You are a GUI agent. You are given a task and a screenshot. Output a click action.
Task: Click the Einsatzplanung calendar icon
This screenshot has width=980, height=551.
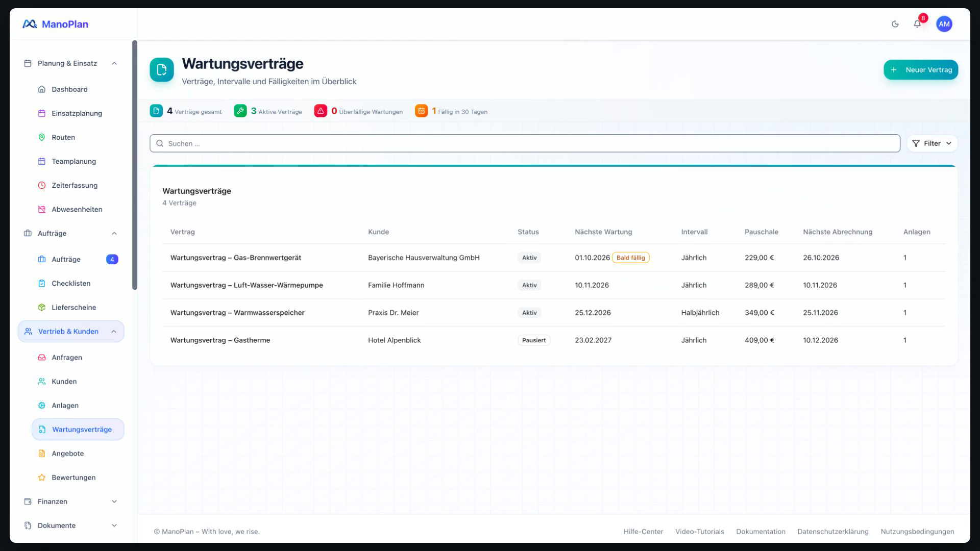pos(42,113)
